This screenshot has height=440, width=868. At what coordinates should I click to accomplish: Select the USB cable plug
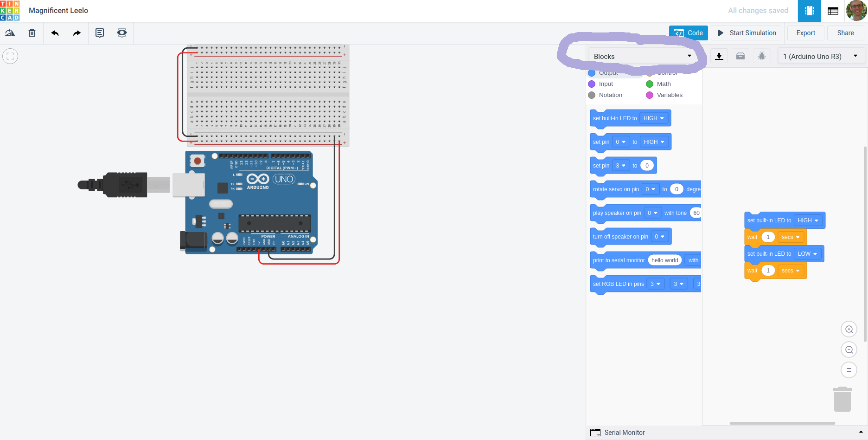(124, 185)
